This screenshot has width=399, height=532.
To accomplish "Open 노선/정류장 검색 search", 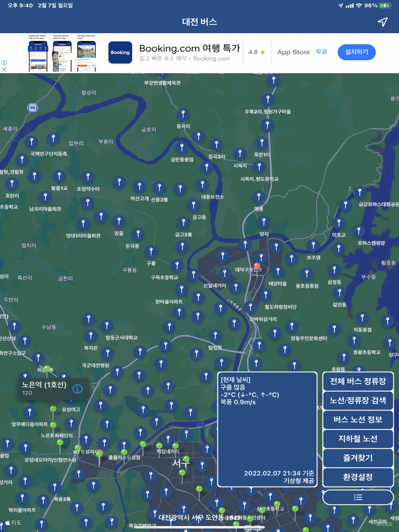I will pyautogui.click(x=358, y=400).
